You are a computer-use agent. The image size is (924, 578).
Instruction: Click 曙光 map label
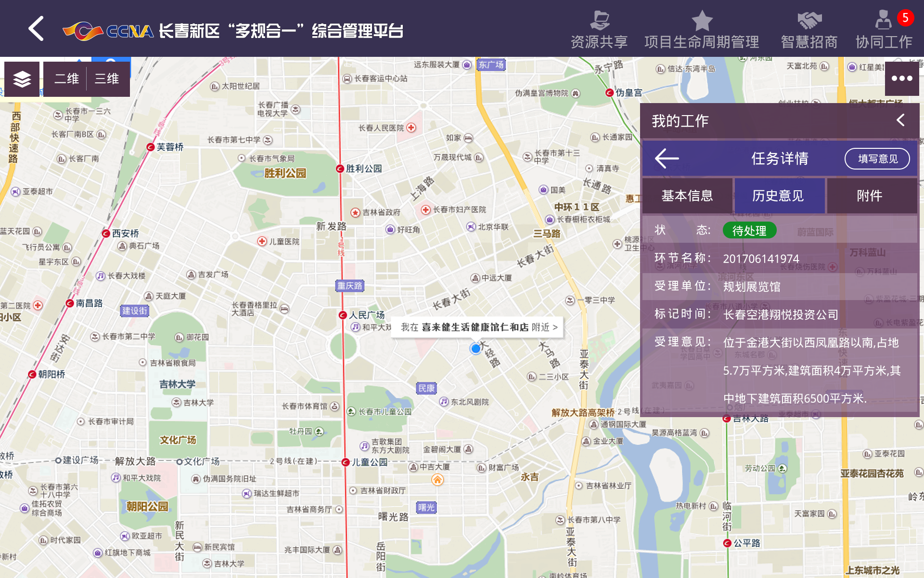pyautogui.click(x=426, y=507)
